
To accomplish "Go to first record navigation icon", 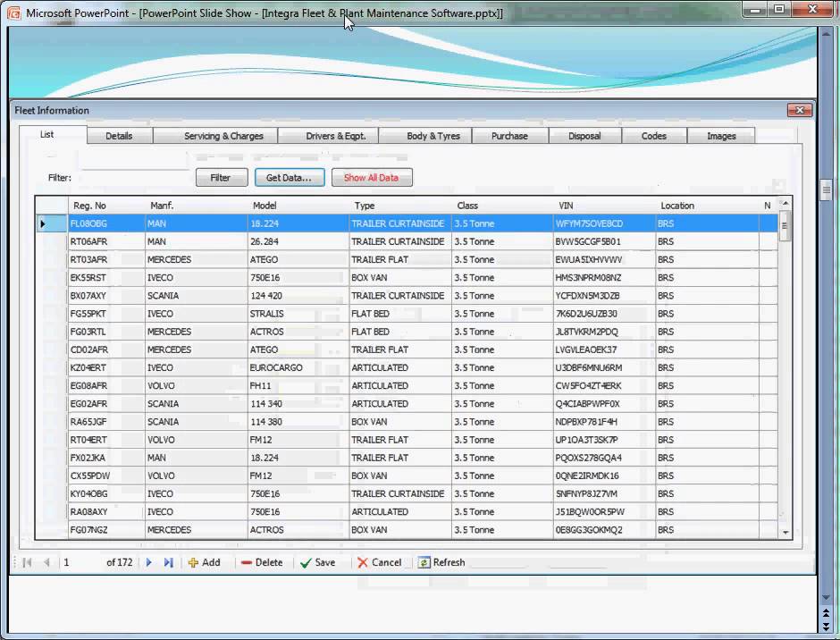I will 28,562.
